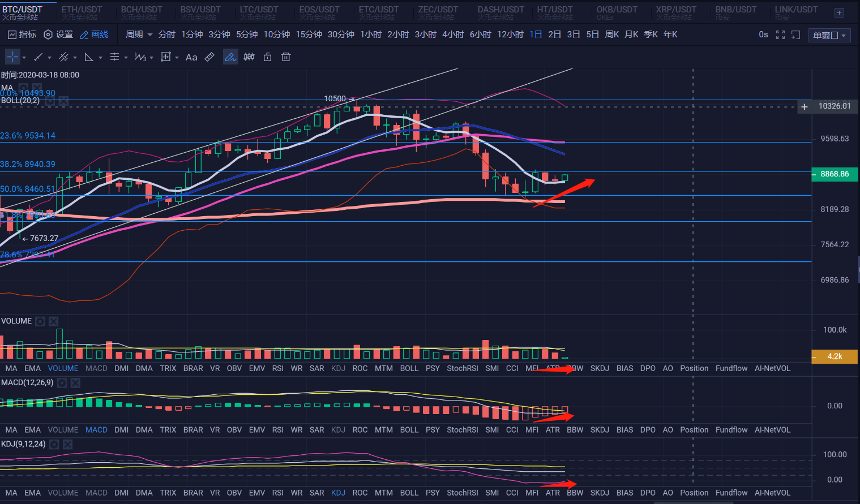Switch to the XRP/USDT pair tab
This screenshot has height=504, width=860.
pos(676,12)
